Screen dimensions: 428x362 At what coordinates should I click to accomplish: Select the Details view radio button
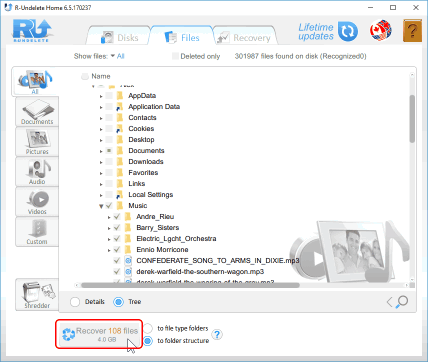point(75,302)
